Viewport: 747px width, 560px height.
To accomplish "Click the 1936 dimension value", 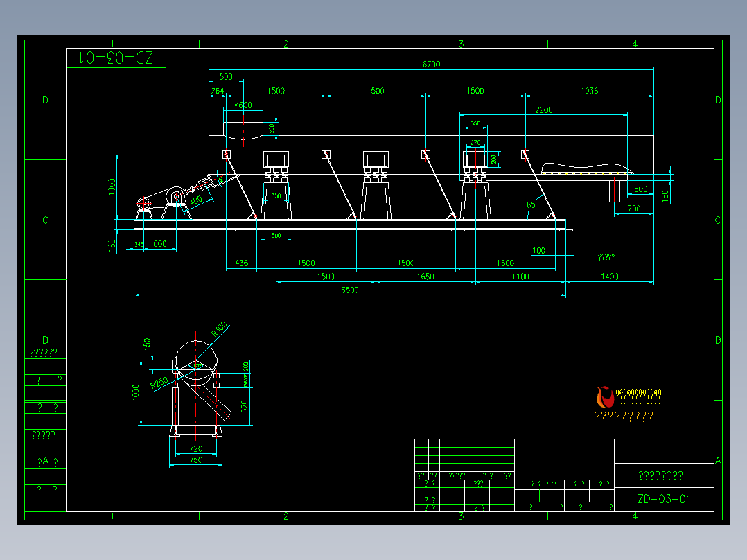I will pyautogui.click(x=589, y=91).
